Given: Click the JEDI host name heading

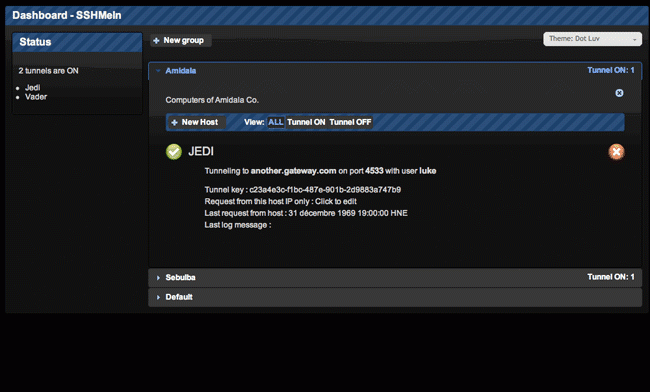Looking at the screenshot, I should (x=201, y=151).
